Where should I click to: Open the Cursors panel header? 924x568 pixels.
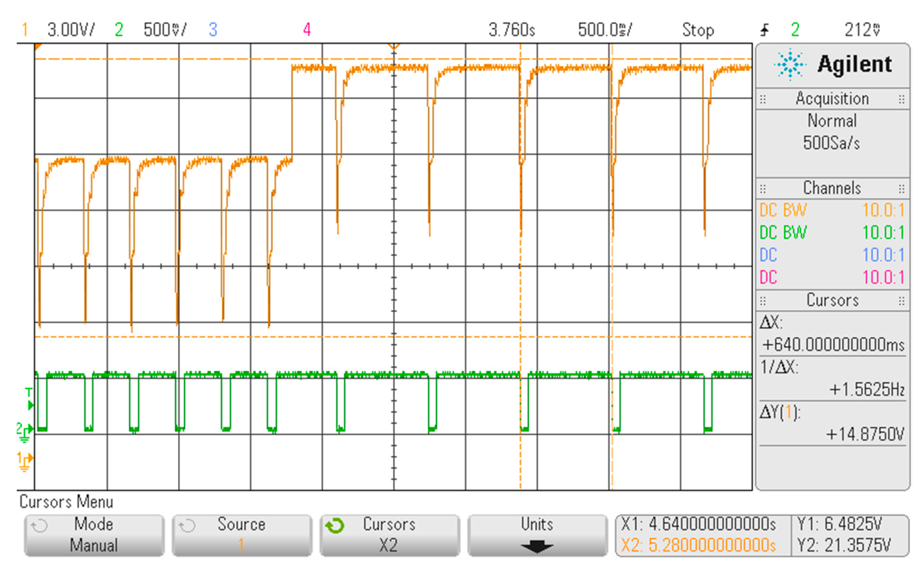click(x=832, y=300)
